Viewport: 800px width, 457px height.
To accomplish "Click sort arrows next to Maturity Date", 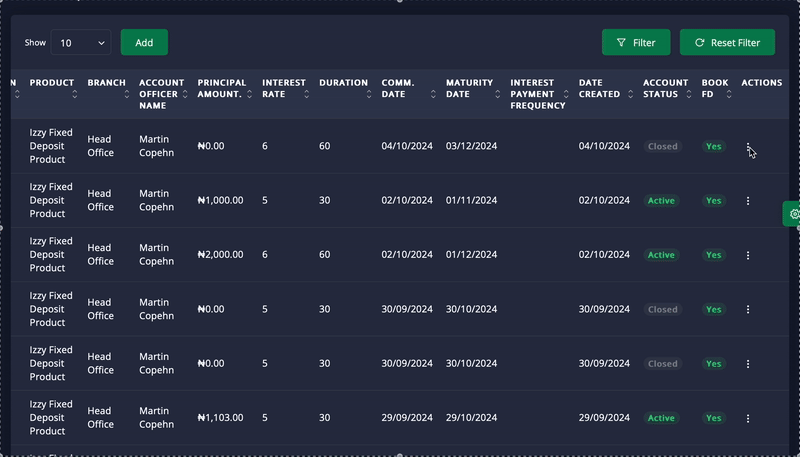I will pos(498,94).
